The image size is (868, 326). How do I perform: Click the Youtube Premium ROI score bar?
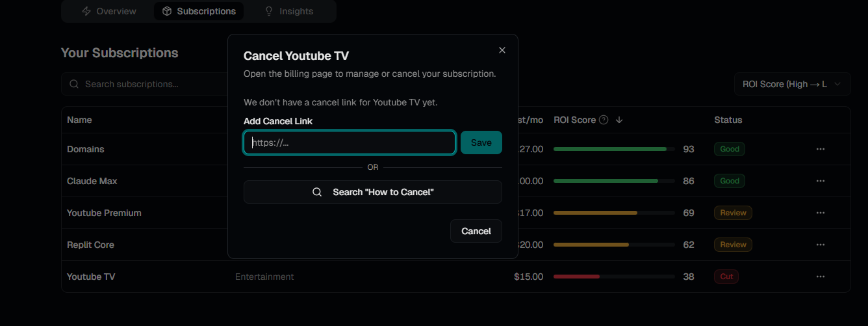(614, 213)
